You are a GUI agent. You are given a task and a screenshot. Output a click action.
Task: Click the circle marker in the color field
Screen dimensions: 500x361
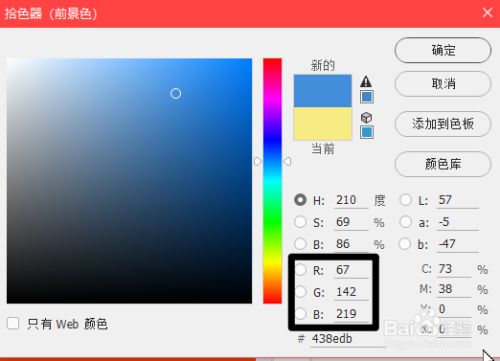click(176, 93)
